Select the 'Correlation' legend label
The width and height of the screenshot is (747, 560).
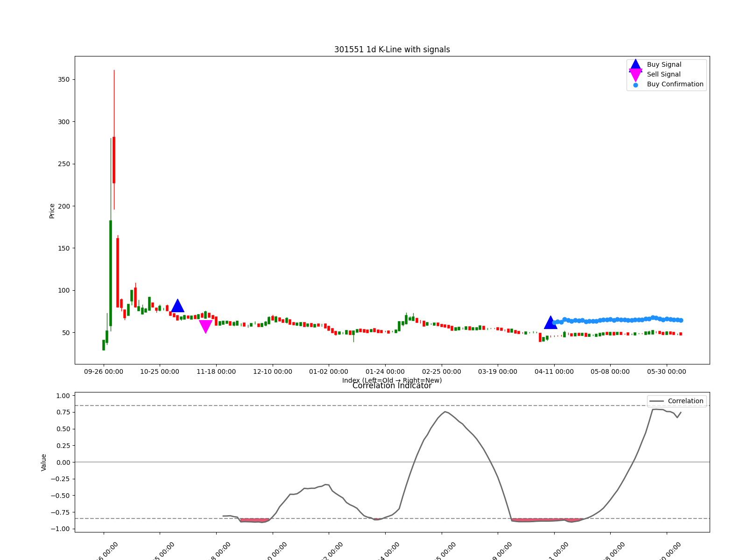click(685, 401)
